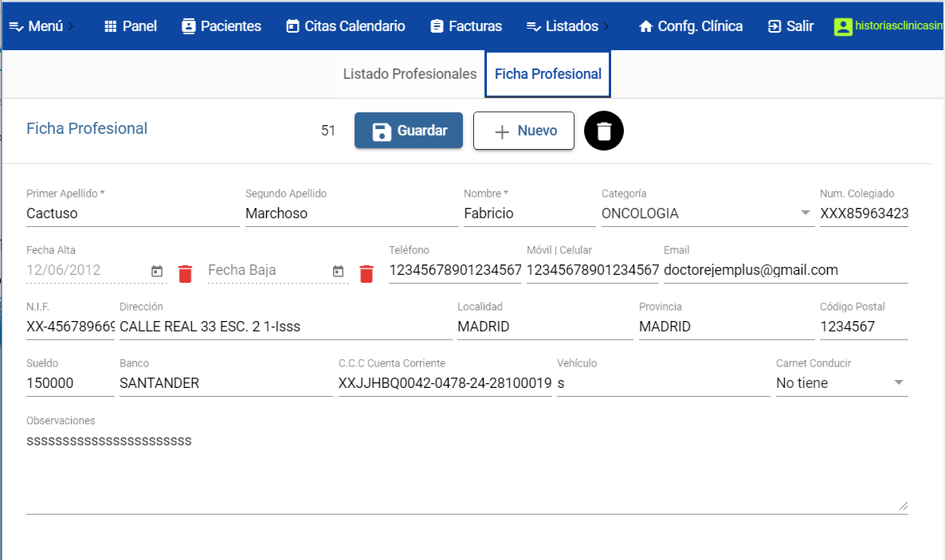Switch to the Listado Profesionales tab

tap(410, 74)
